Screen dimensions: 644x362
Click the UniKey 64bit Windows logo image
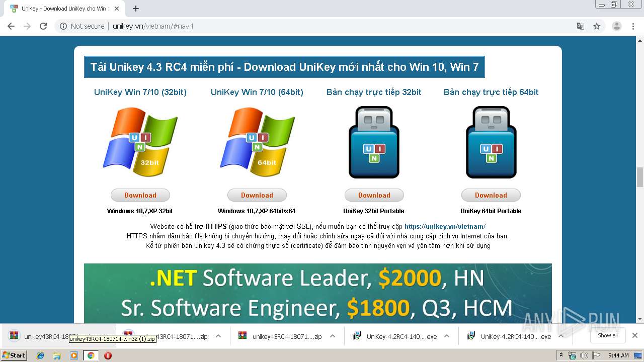pos(257,142)
